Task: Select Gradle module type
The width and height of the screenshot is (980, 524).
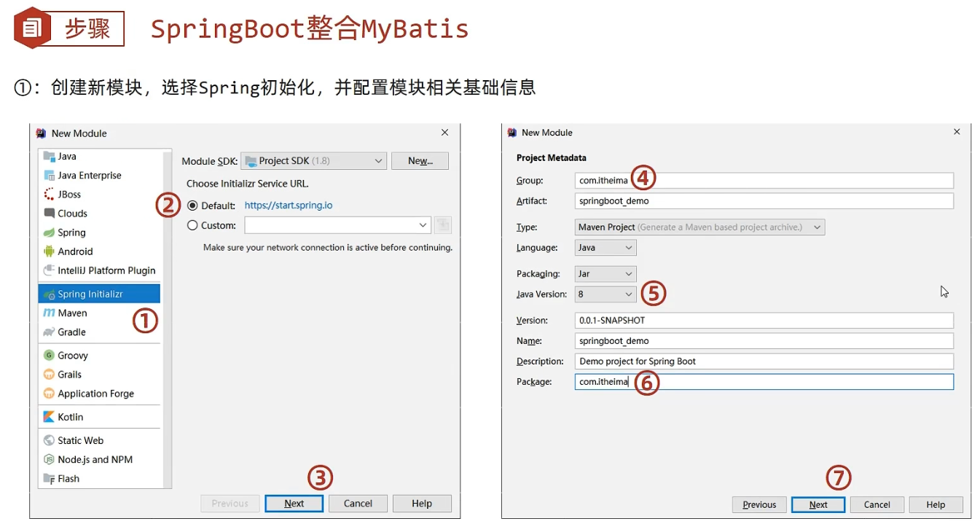Action: click(x=100, y=332)
